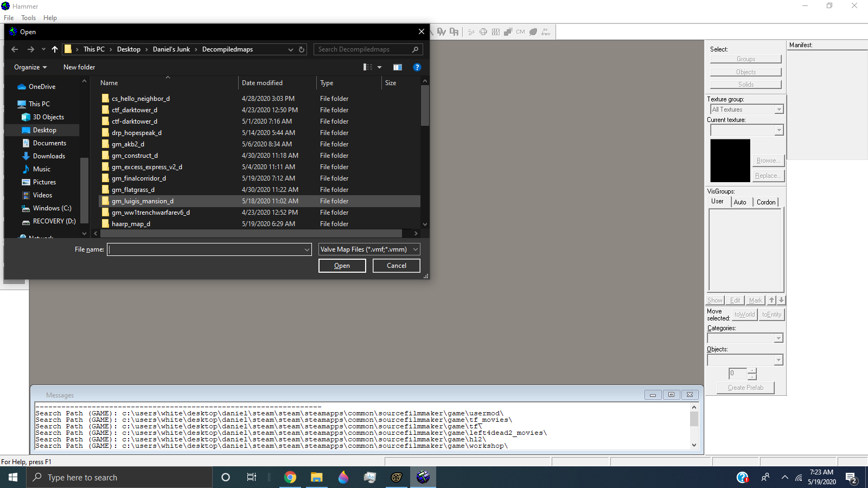This screenshot has height=488, width=868.
Task: Open the Organize dropdown menu
Action: coord(30,67)
